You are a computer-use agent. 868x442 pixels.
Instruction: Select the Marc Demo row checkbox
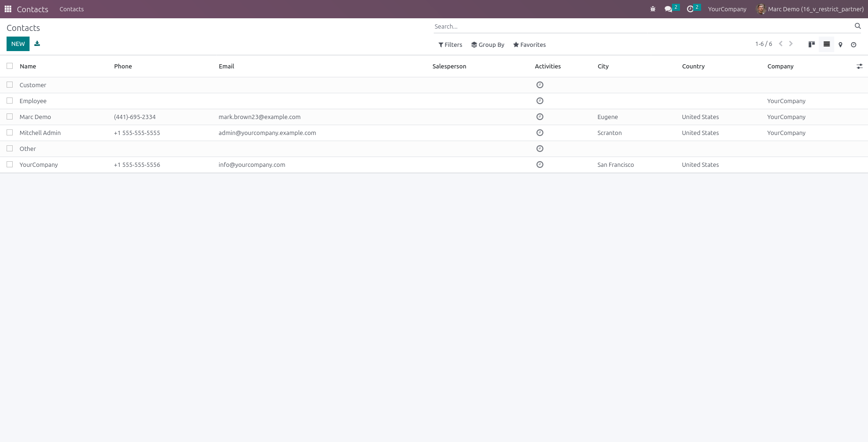(x=9, y=117)
